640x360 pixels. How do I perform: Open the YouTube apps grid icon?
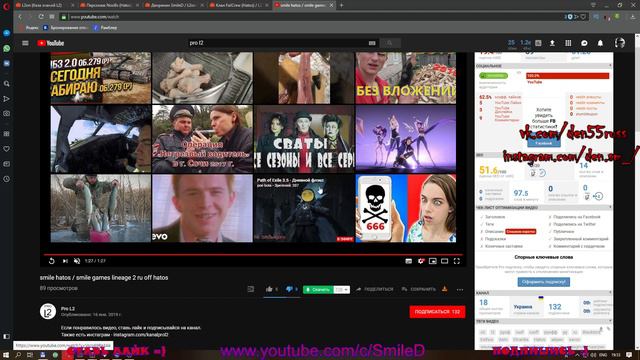[x=568, y=43]
